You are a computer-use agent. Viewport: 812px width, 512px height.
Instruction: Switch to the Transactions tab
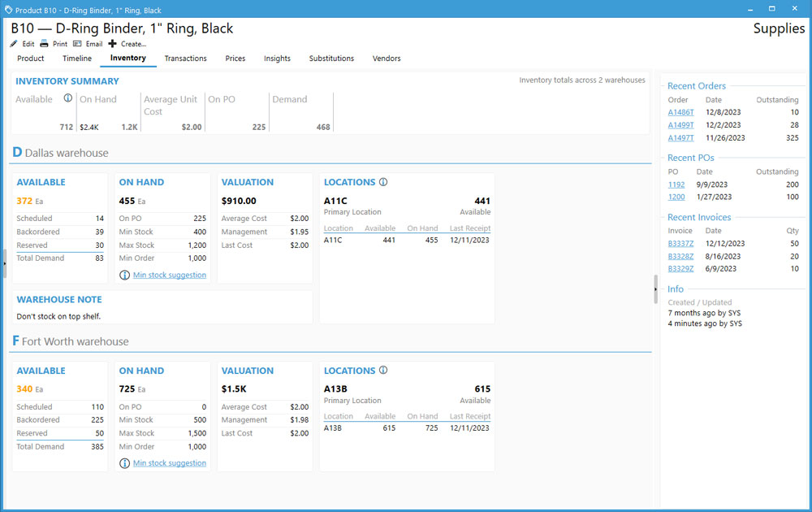(185, 59)
